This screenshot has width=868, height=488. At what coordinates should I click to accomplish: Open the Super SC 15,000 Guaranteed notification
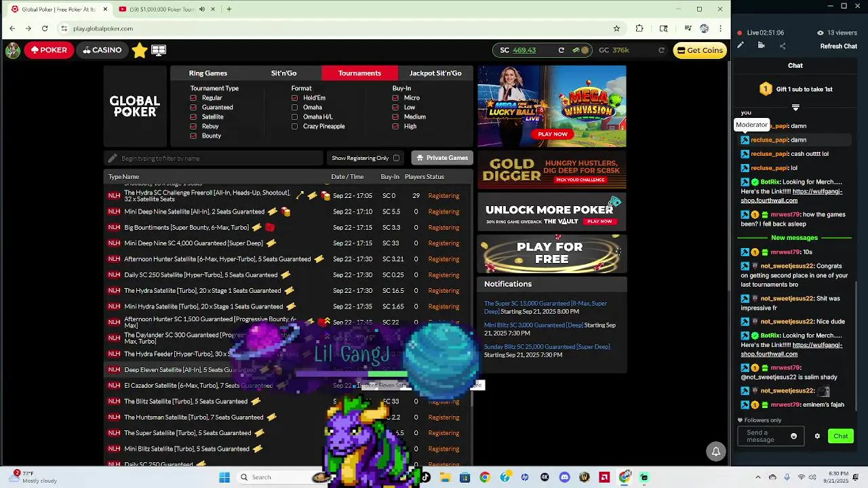click(545, 307)
